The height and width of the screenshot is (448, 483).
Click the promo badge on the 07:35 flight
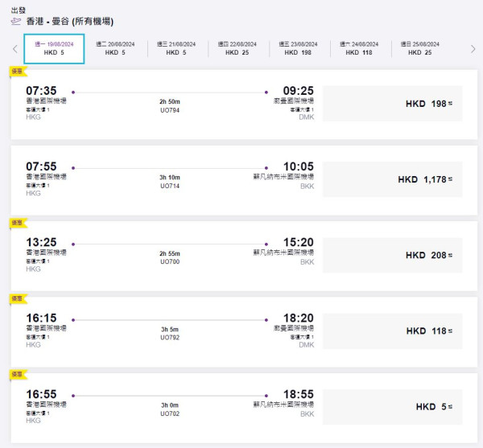pyautogui.click(x=19, y=72)
